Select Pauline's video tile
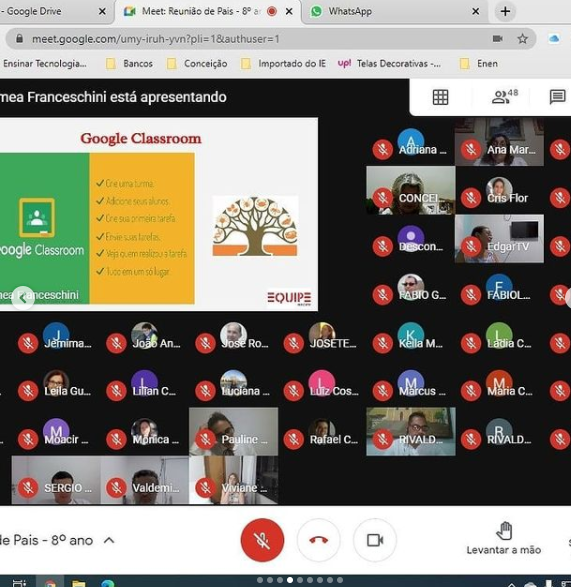571x587 pixels. pos(234,432)
